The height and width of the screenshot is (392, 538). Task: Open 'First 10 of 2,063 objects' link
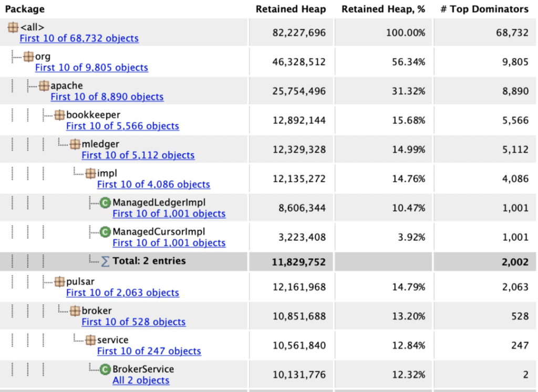coord(122,293)
